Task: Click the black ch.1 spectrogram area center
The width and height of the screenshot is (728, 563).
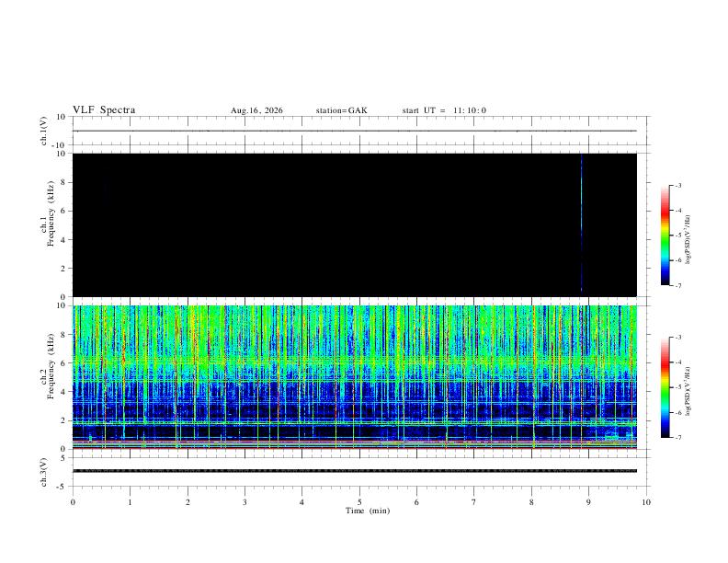Action: (355, 224)
